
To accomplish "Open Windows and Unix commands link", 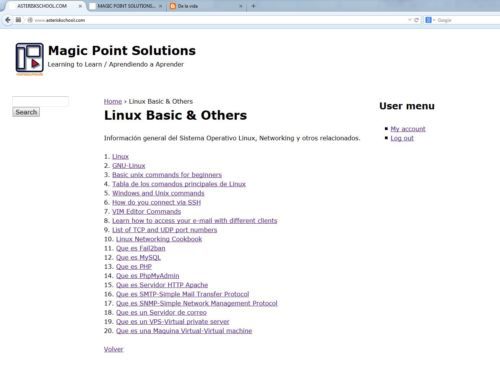I will (x=158, y=193).
